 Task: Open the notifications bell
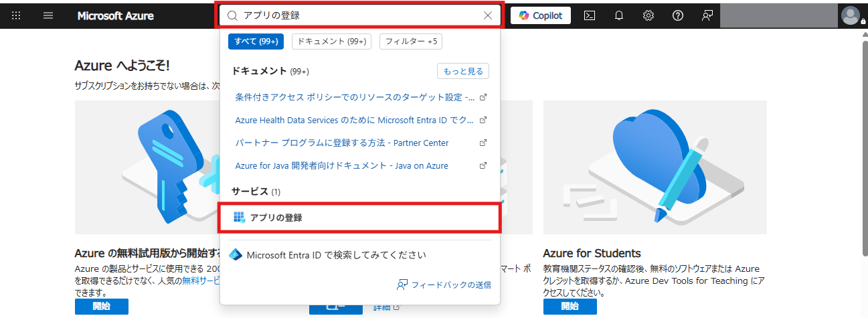coord(619,15)
